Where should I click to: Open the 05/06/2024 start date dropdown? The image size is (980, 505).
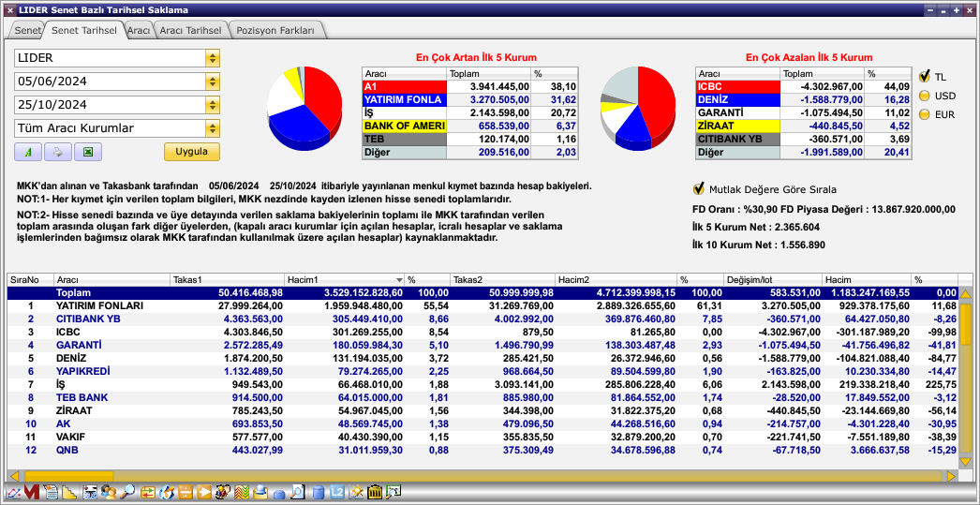pyautogui.click(x=213, y=82)
